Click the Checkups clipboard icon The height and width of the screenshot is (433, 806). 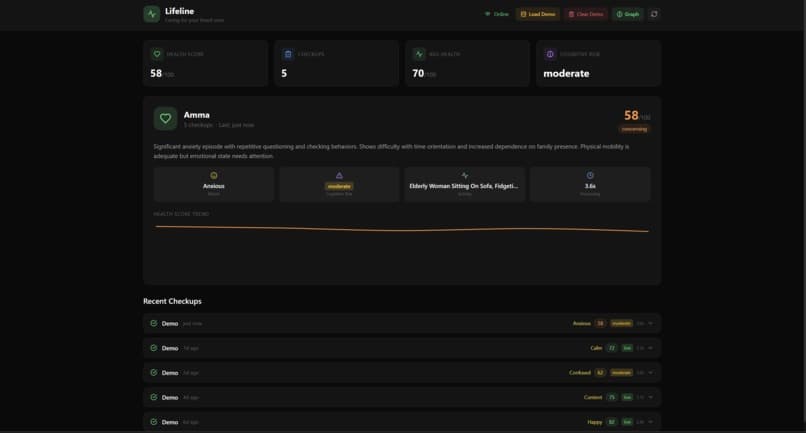point(288,54)
